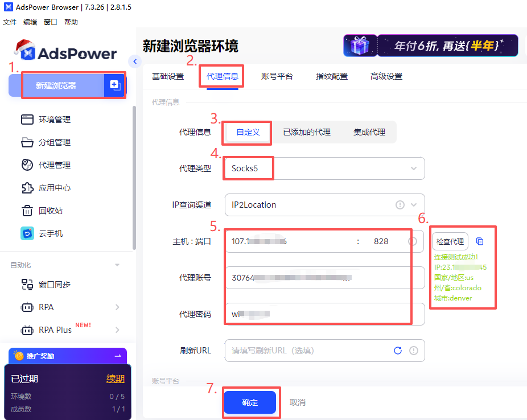Viewport: 527px width, 420px height.
Task: Select the 集成代理 option
Action: [x=369, y=132]
